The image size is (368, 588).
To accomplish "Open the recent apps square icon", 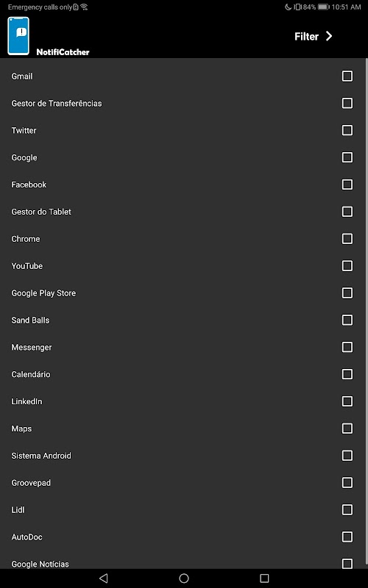I will point(264,578).
